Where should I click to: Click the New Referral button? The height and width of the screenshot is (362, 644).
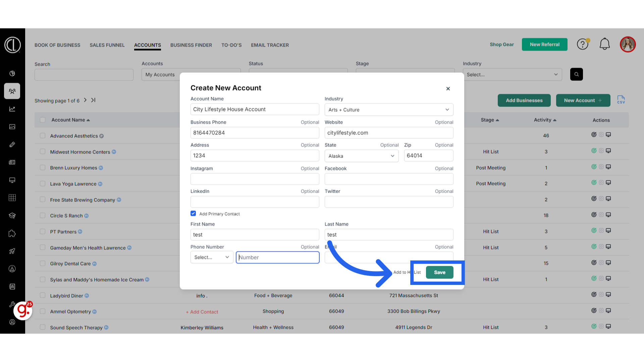[x=544, y=44]
